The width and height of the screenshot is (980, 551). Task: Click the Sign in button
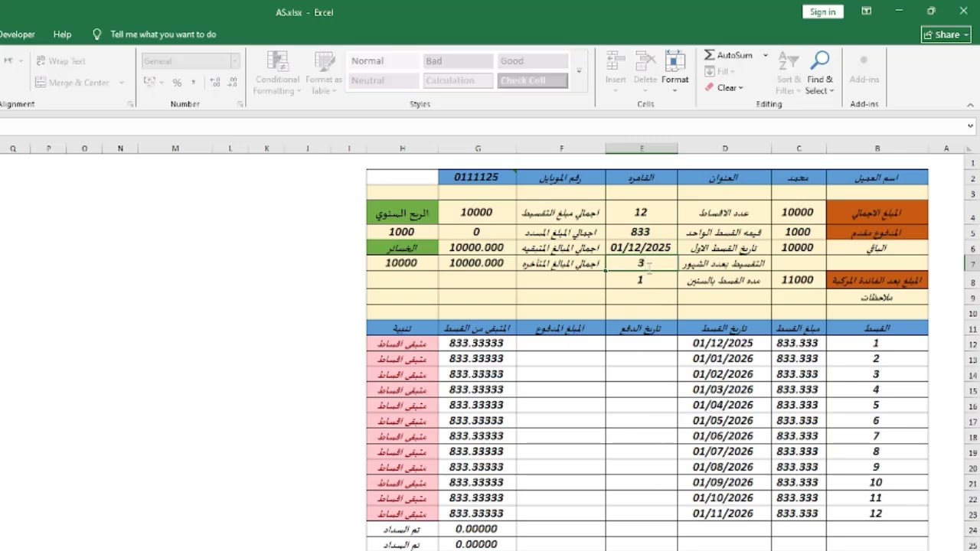[x=822, y=11]
